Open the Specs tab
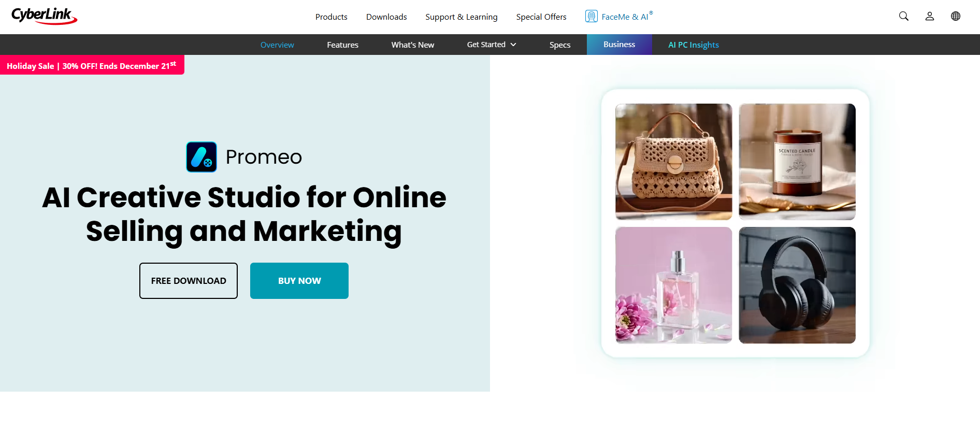Image resolution: width=980 pixels, height=445 pixels. click(559, 45)
